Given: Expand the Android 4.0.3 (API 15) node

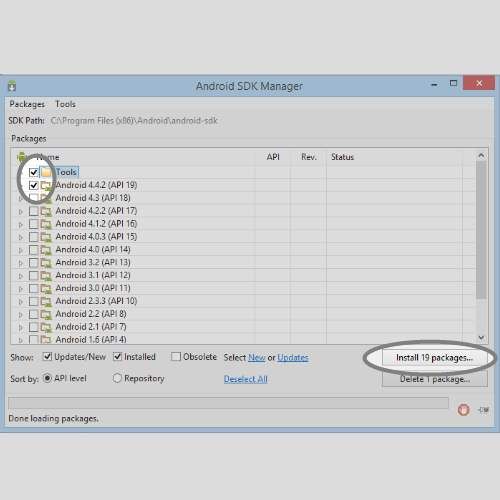Looking at the screenshot, I should coord(21,237).
